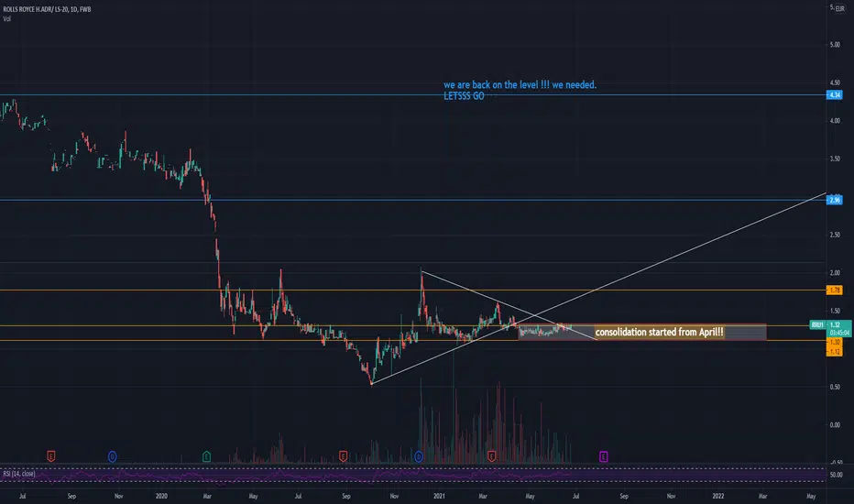Viewport: 854px width, 504px height.
Task: Click the RSI (14, close) indicator label
Action: (x=19, y=474)
